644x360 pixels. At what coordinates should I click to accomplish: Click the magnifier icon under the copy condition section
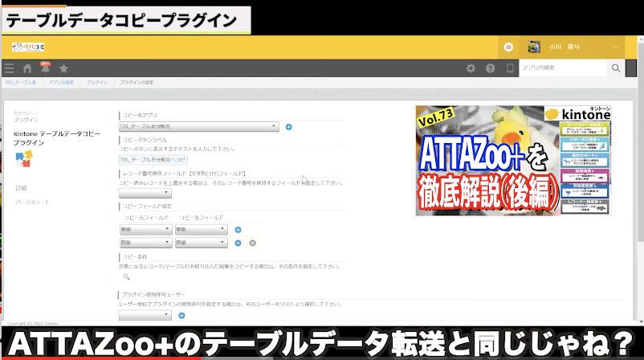126,277
